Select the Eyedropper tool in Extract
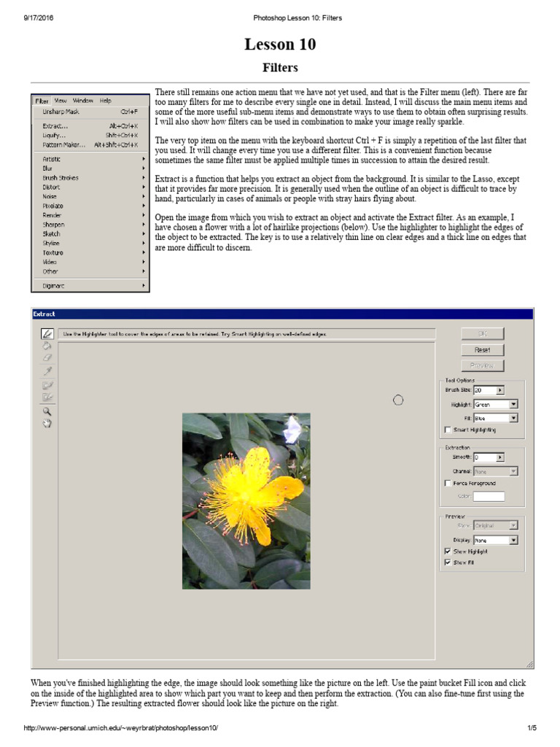Image resolution: width=560 pixels, height=747 pixels. point(47,370)
